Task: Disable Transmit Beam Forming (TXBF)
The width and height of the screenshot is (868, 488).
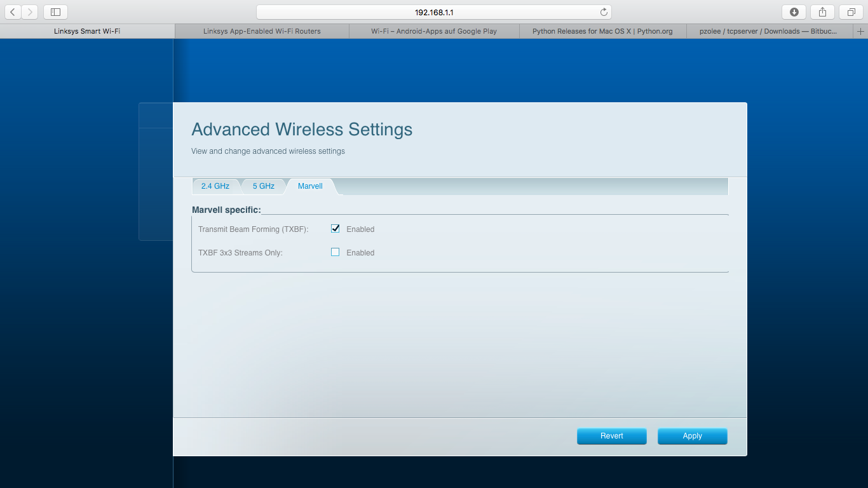Action: tap(335, 229)
